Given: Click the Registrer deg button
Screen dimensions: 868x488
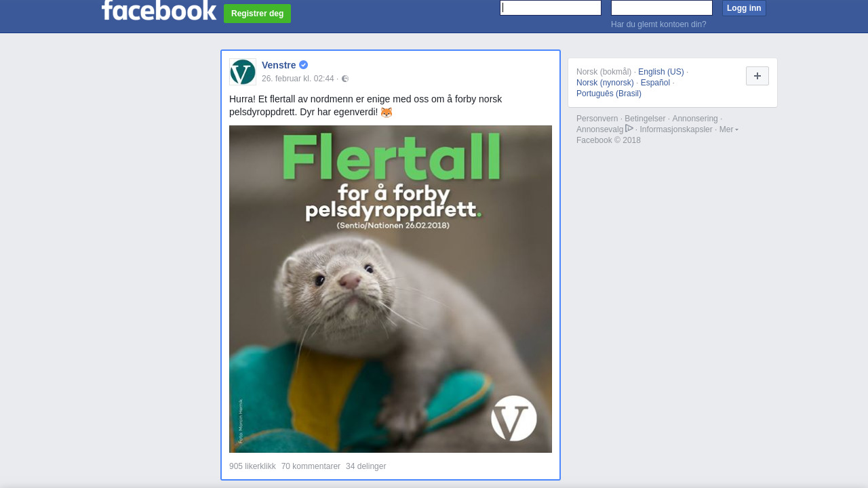Looking at the screenshot, I should point(257,14).
